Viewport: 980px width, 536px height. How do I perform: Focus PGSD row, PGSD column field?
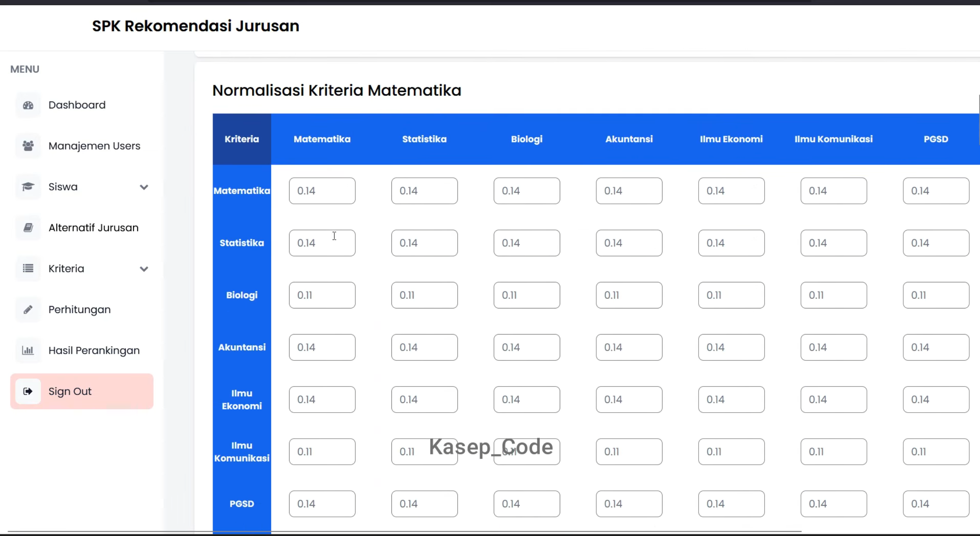point(936,503)
